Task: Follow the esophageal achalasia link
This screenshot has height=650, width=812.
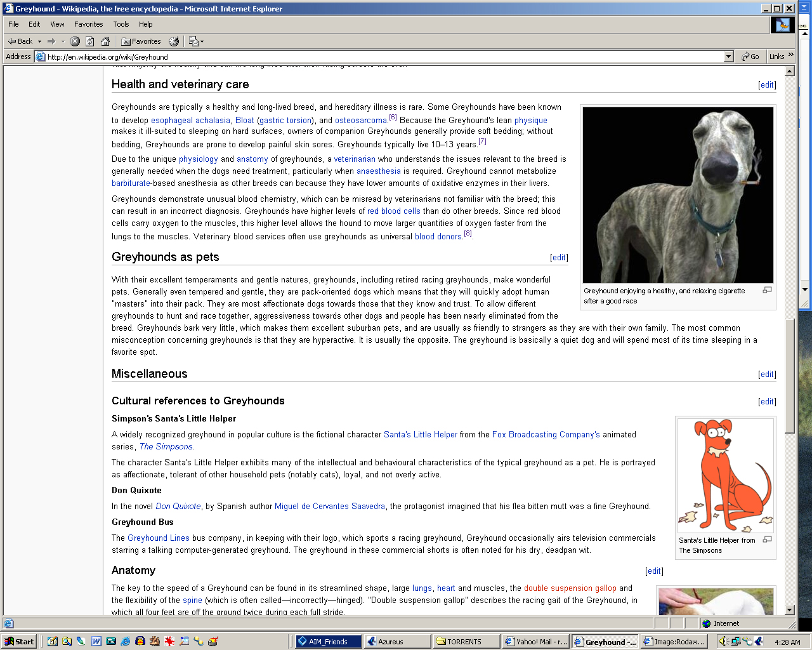Action: [190, 120]
